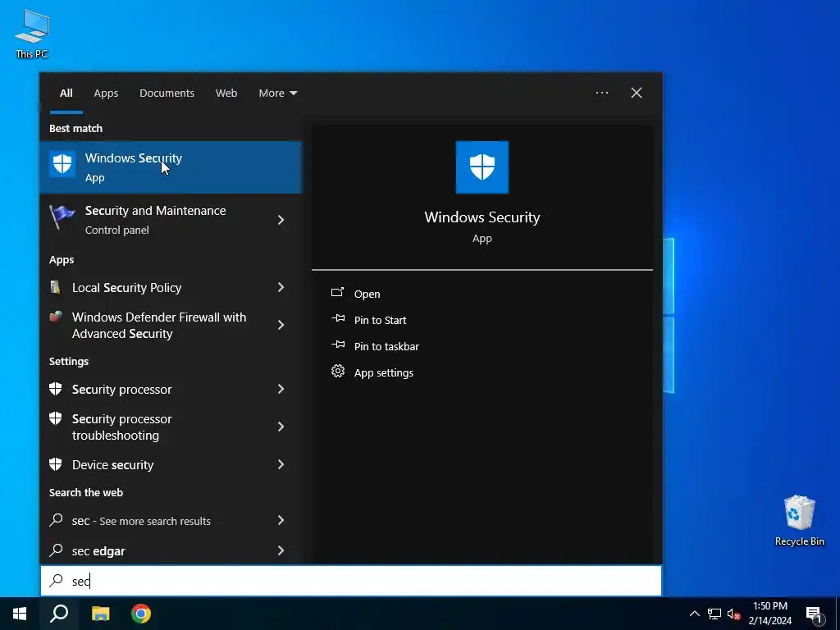Switch to the Apps search tab
The height and width of the screenshot is (630, 840).
(x=106, y=94)
